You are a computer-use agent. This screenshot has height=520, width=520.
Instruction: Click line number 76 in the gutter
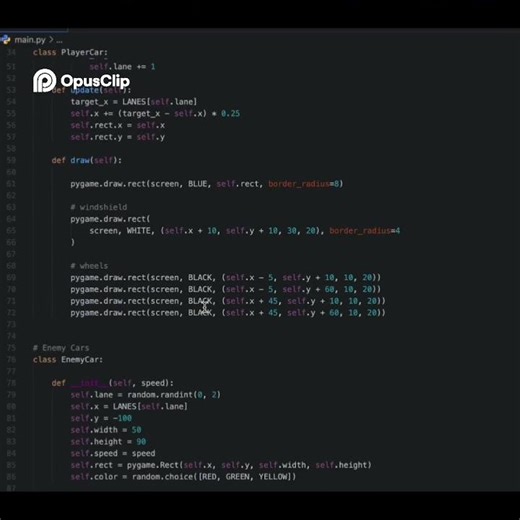[11, 360]
